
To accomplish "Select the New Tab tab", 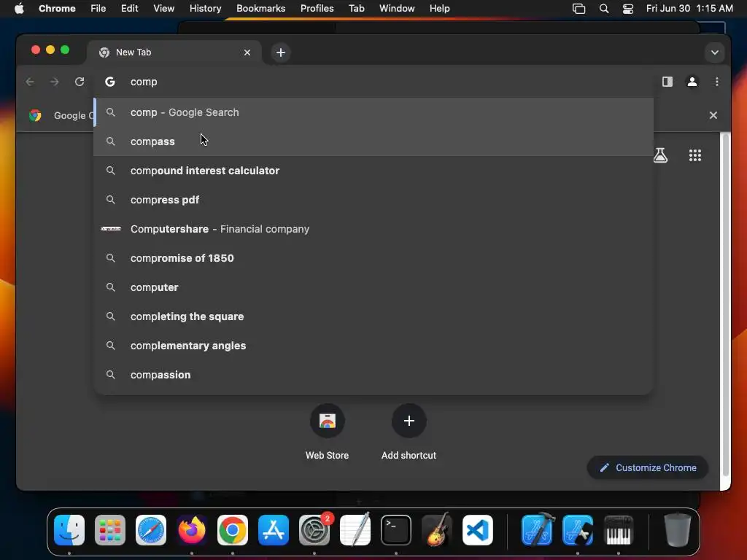I will pos(174,52).
